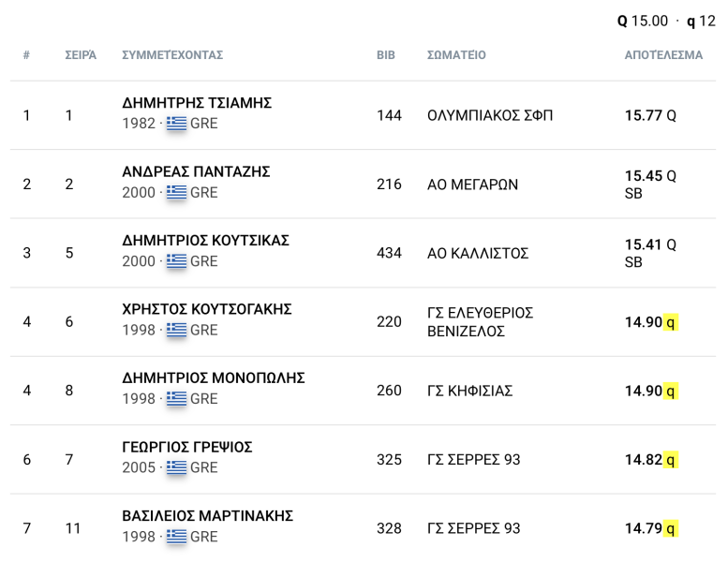Image resolution: width=728 pixels, height=562 pixels.
Task: Click the flag icon under ΧΡΗΣΤΟΣ ΚΟΥΤΣΟΓΑΚΗΣ
Action: pyautogui.click(x=176, y=330)
